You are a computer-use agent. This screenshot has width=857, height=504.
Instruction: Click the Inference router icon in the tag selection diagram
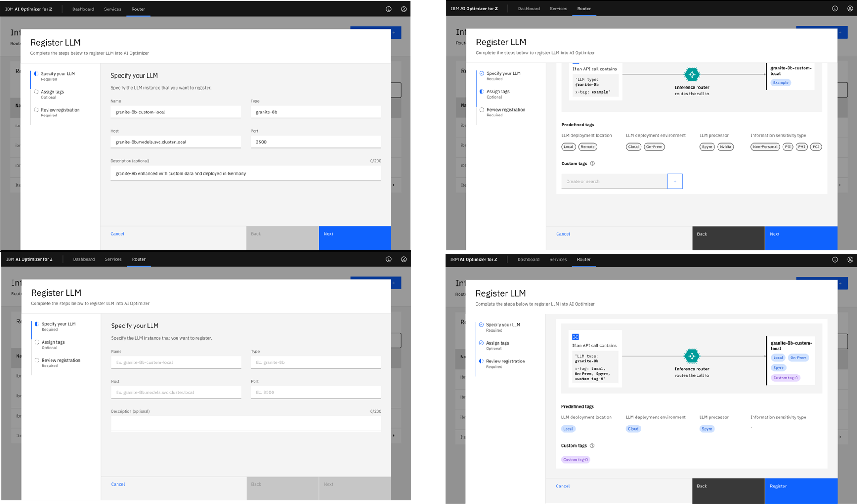(692, 74)
